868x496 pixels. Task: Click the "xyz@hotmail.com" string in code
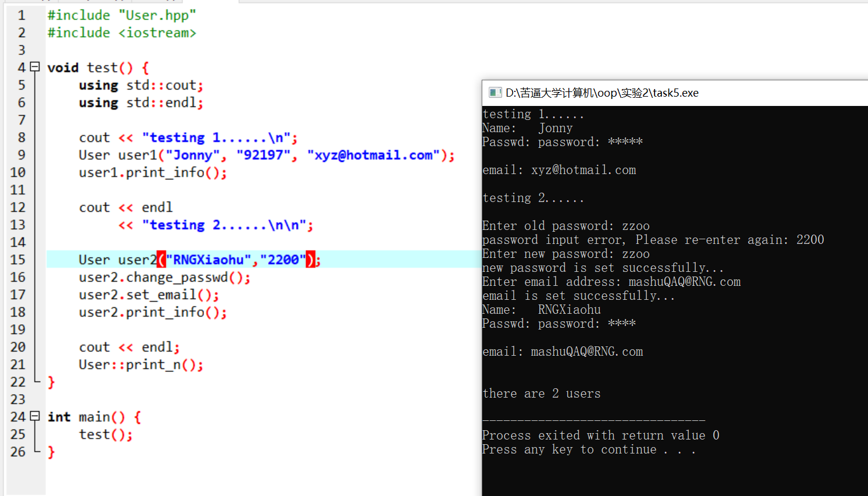[x=373, y=155]
